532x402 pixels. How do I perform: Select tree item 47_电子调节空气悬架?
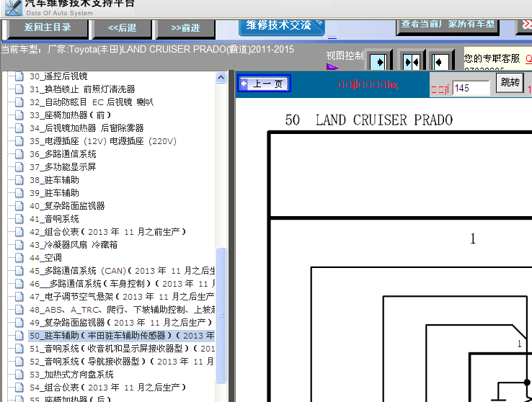(122, 297)
